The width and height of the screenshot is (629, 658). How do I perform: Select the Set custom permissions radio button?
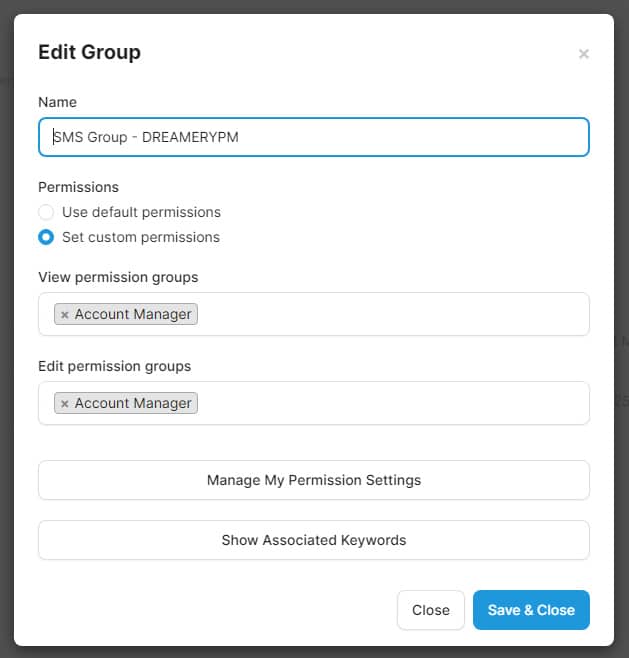[x=46, y=237]
